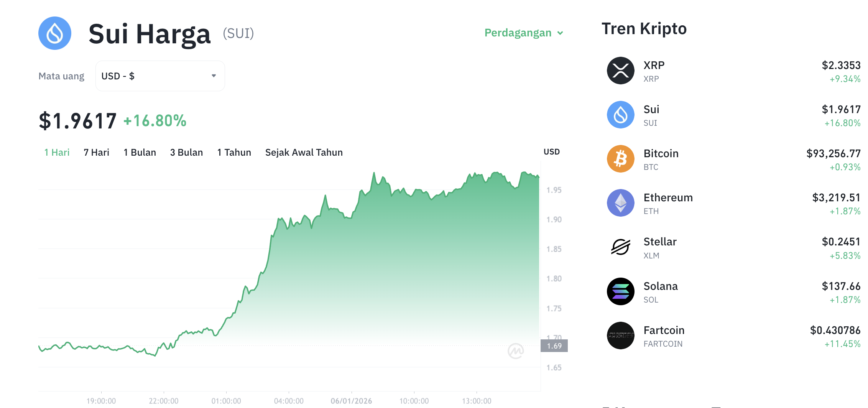
Task: Activate the 1 Hari range option
Action: (x=57, y=152)
